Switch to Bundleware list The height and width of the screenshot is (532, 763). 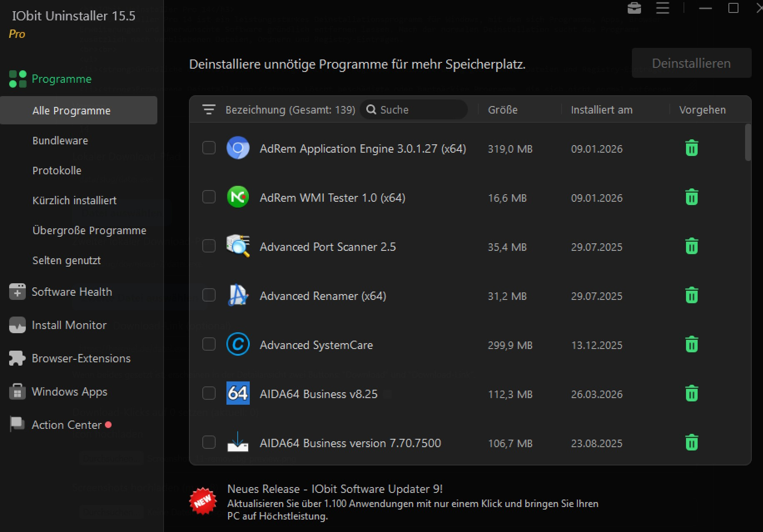coord(60,141)
